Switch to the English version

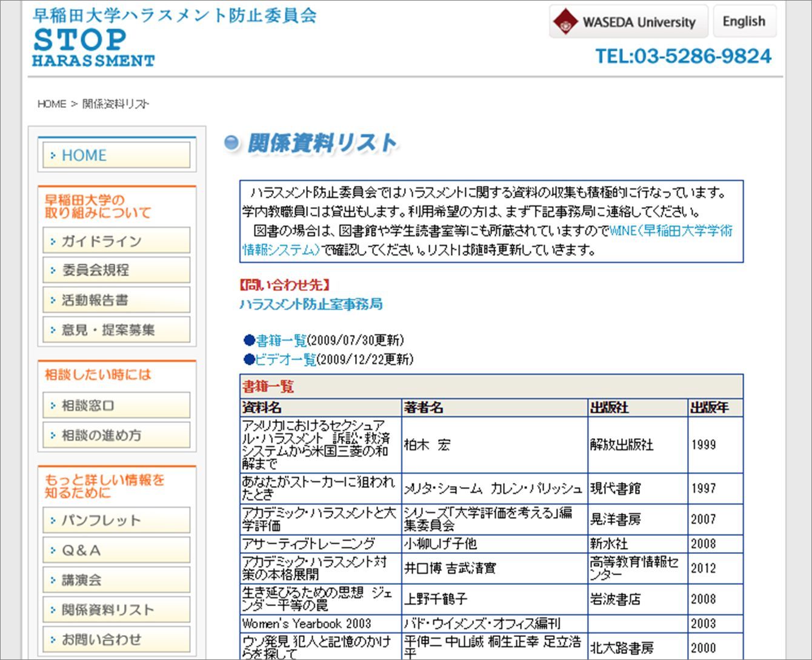[x=744, y=22]
